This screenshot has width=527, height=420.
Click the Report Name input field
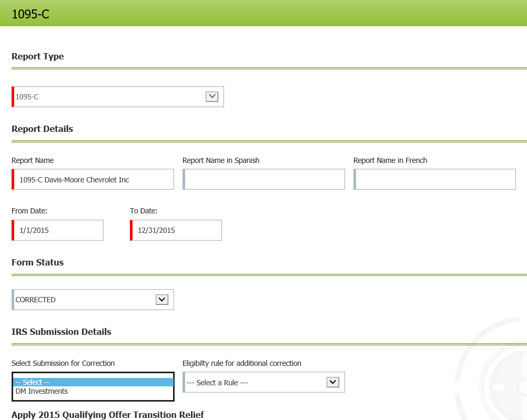coord(94,180)
